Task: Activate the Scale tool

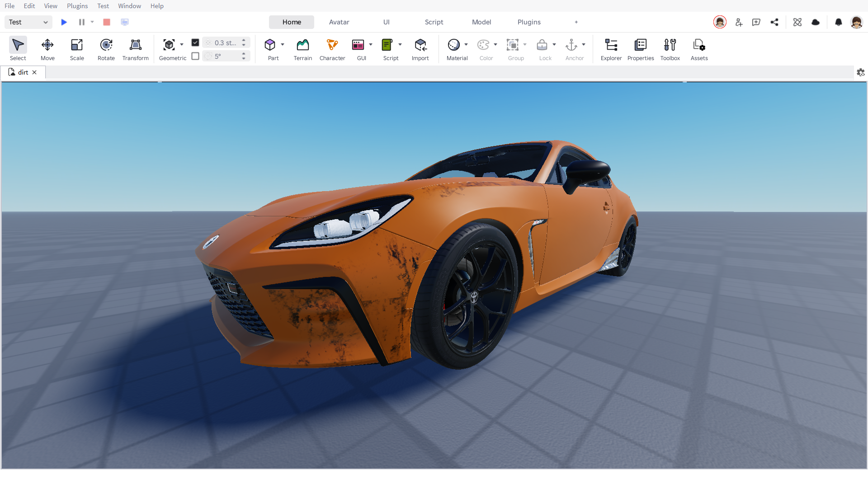Action: pos(77,49)
